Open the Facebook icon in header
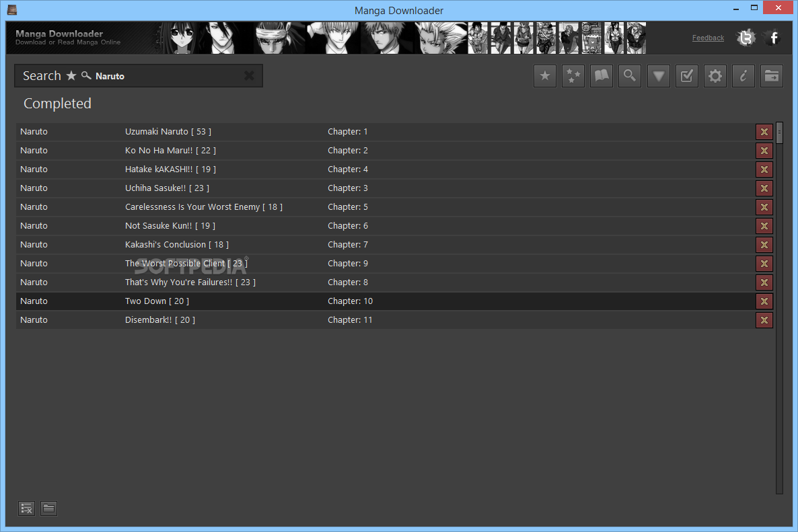Image resolution: width=798 pixels, height=532 pixels. click(774, 38)
